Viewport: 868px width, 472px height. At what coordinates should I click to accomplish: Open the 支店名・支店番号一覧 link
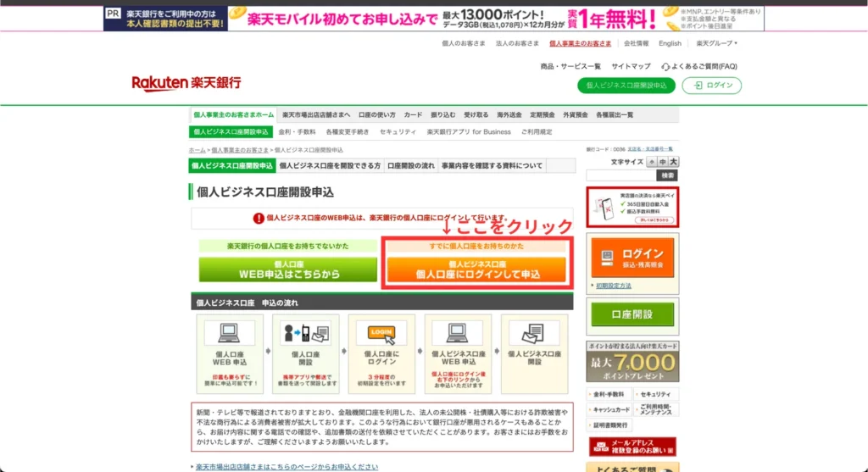pyautogui.click(x=650, y=149)
